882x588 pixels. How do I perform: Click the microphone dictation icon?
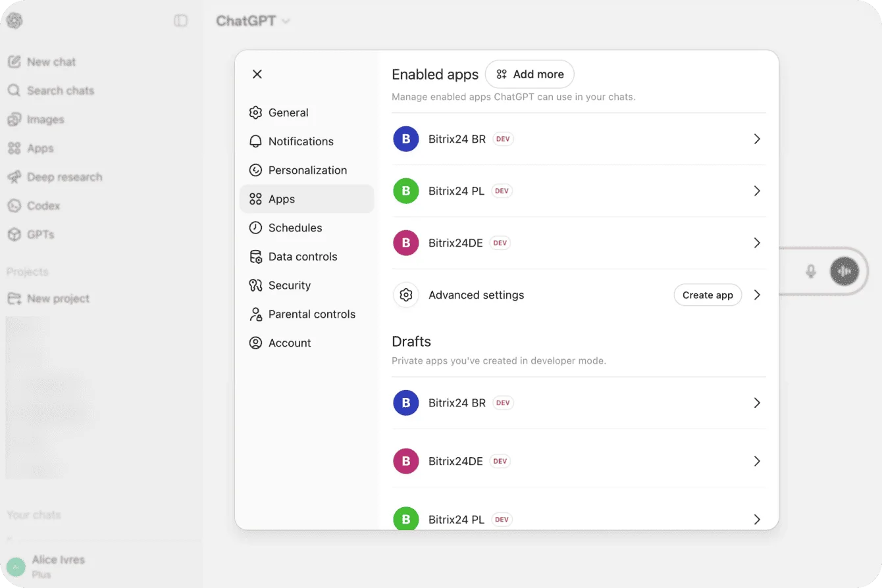[x=811, y=271]
